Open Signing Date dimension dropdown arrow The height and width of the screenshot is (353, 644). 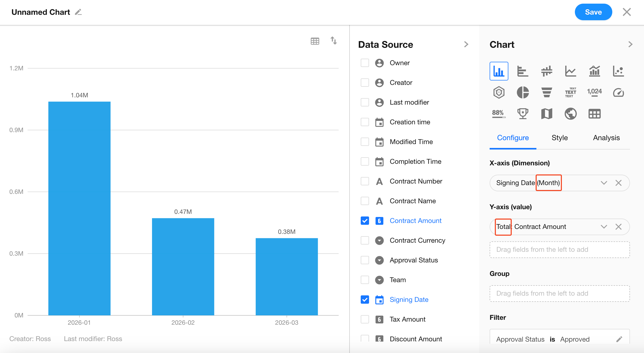pyautogui.click(x=604, y=183)
